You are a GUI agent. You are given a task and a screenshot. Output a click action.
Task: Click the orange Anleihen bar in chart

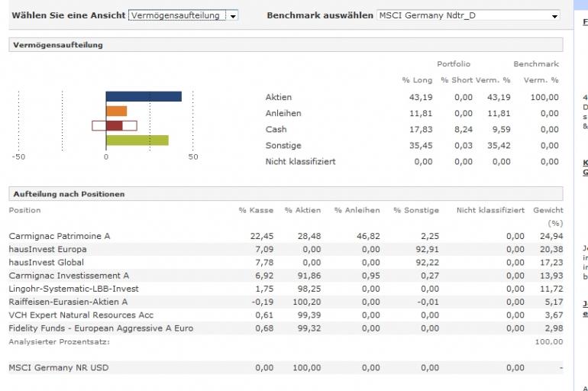(116, 111)
